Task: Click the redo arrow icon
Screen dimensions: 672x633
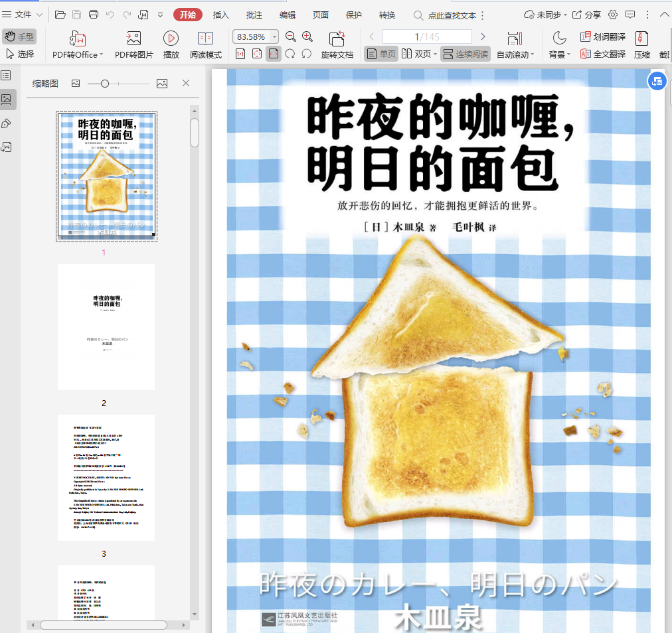Action: click(x=127, y=15)
